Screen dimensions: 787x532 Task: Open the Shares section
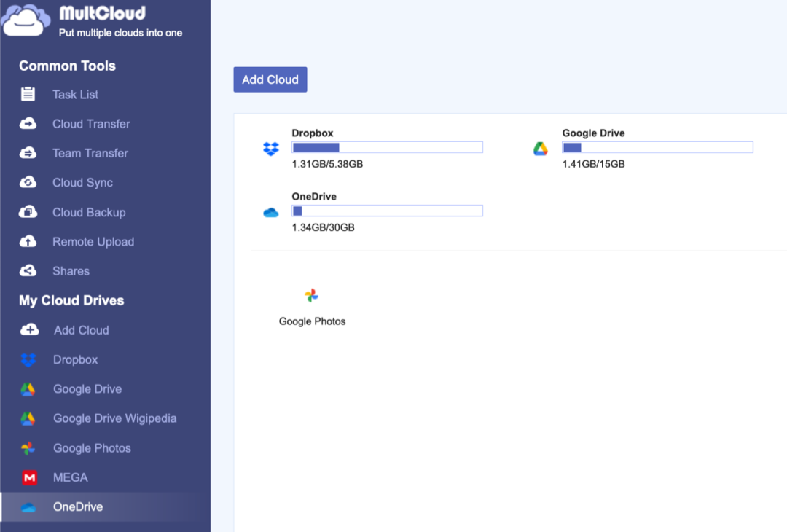click(28, 270)
